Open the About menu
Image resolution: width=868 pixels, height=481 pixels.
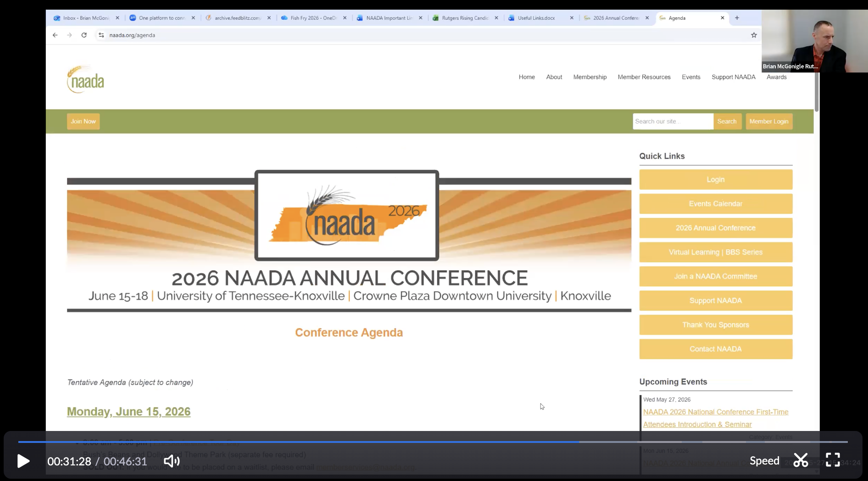[x=554, y=77]
